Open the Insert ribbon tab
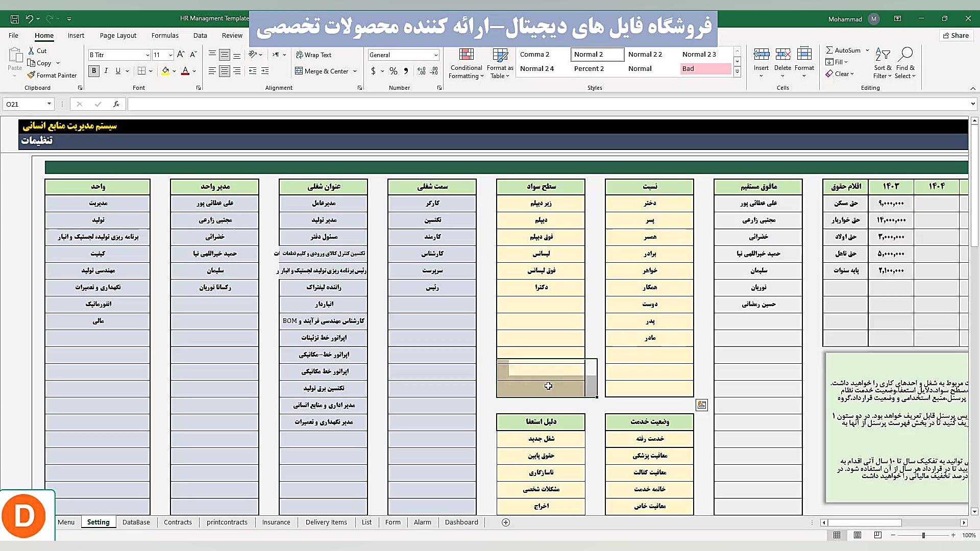Screen dimensions: 980x551 tap(76, 35)
